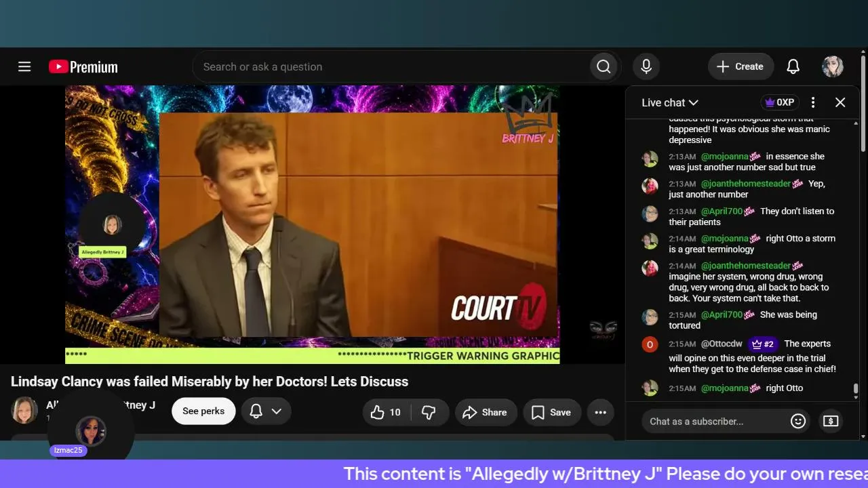Like the video thumbs up button
This screenshot has height=488, width=868.
(385, 412)
